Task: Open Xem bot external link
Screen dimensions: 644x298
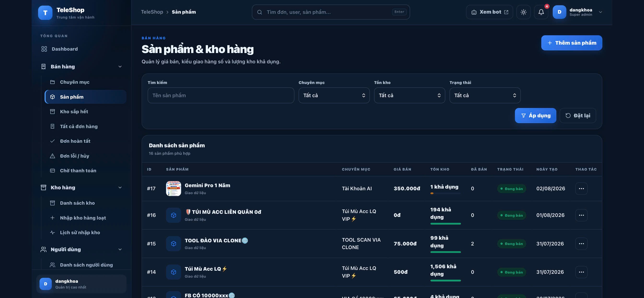Action: [x=489, y=12]
